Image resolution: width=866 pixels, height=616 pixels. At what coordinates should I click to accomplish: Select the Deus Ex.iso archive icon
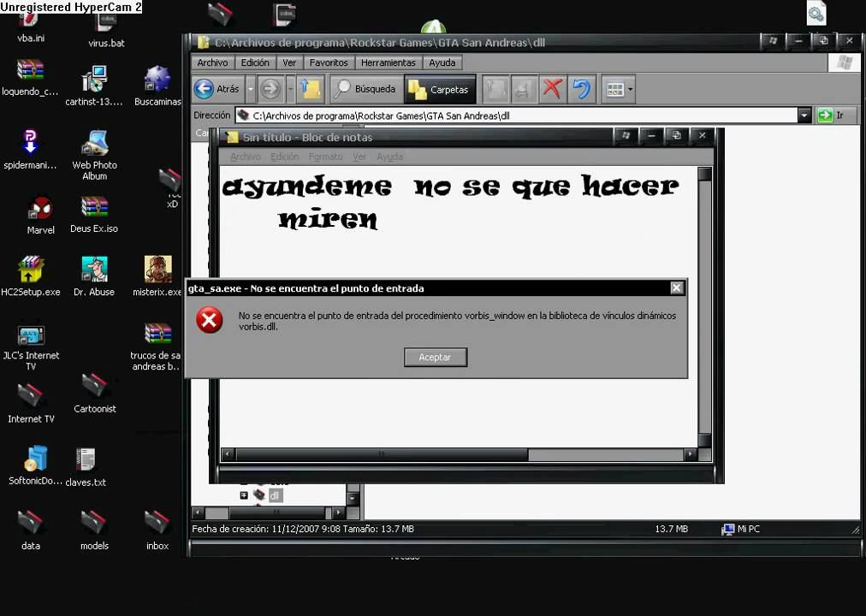94,214
